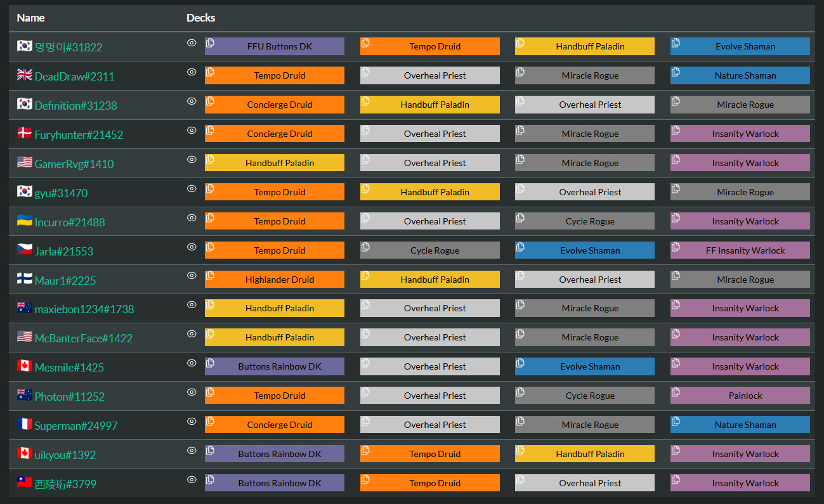The image size is (824, 504).
Task: Copy Maur1's Highlander Druid deck code
Action: (210, 276)
